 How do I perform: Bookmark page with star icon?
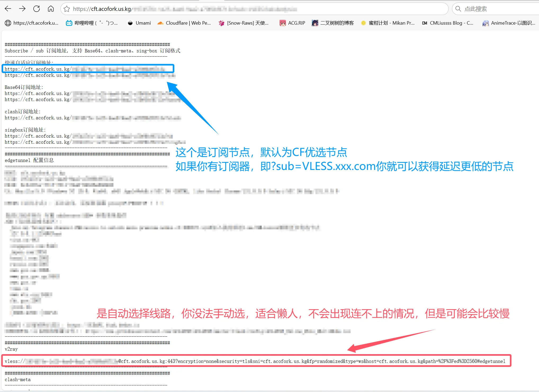pos(67,9)
